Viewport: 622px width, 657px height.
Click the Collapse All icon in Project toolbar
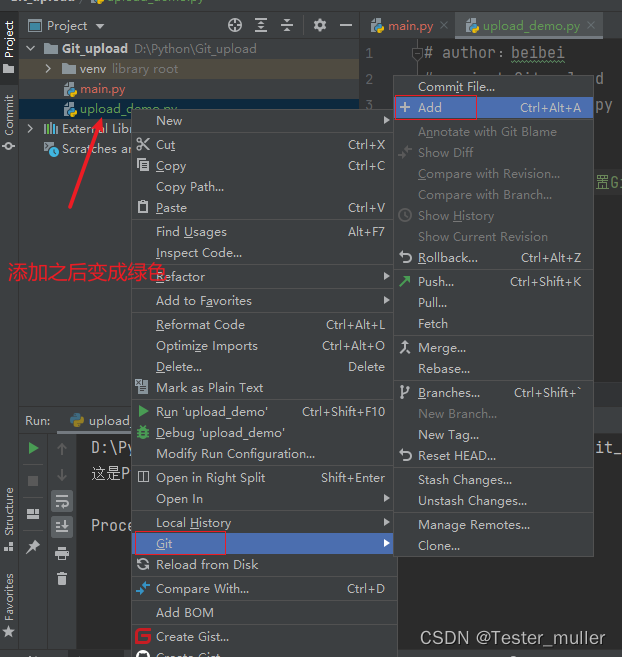click(x=287, y=26)
